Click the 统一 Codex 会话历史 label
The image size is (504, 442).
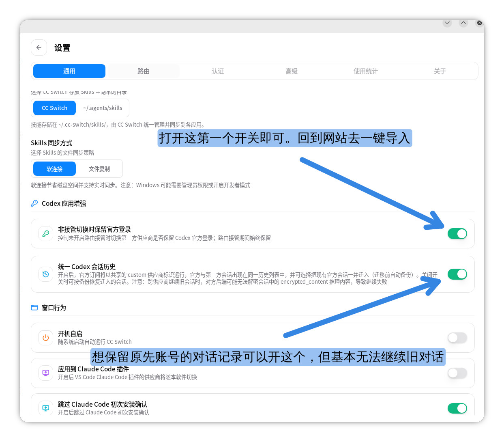pos(87,267)
